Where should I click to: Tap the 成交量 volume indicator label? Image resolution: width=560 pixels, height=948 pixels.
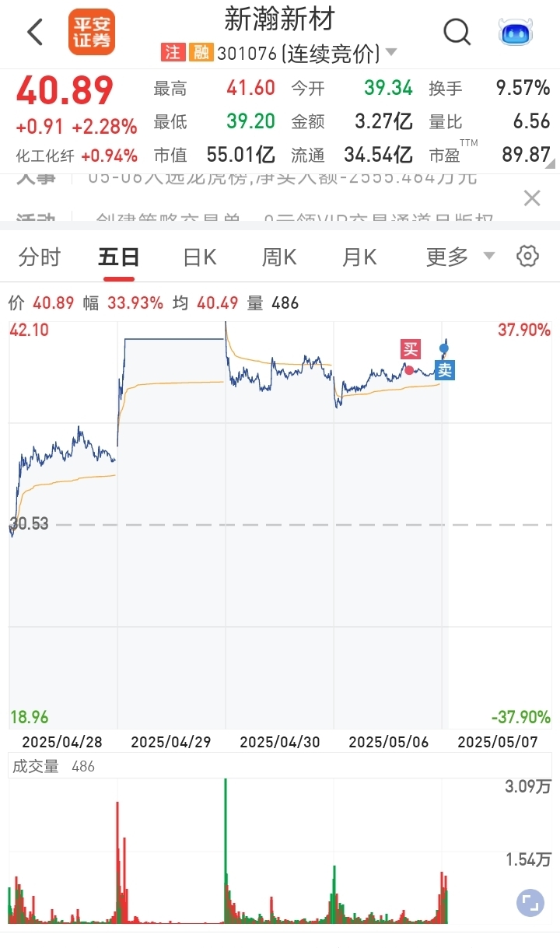[35, 766]
